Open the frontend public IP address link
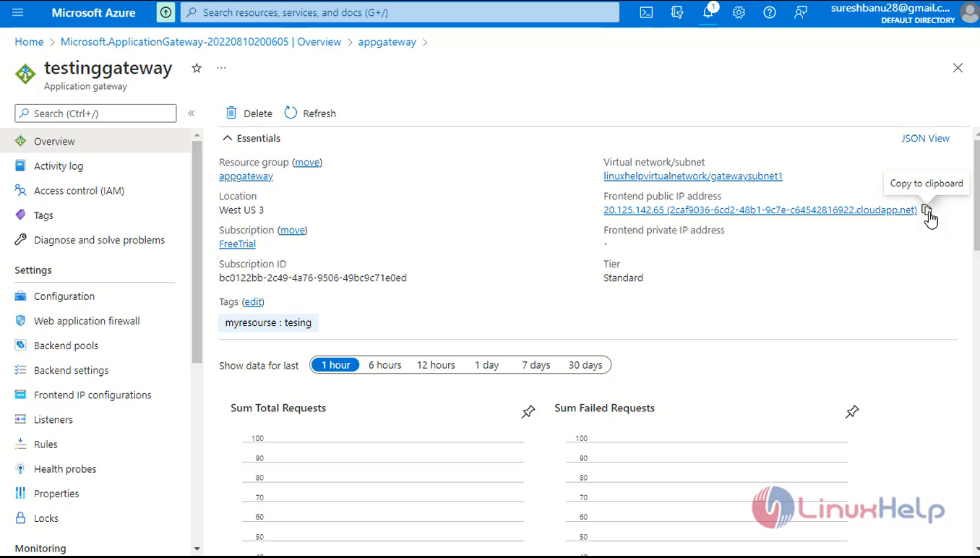 point(760,210)
